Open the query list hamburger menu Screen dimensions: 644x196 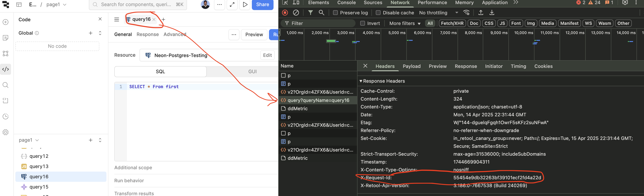(116, 19)
